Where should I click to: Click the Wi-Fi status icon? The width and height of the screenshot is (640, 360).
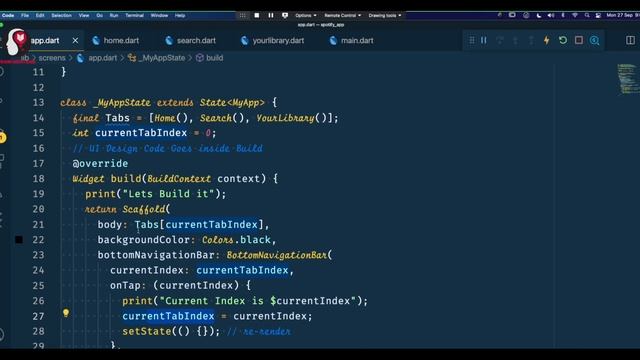point(575,15)
